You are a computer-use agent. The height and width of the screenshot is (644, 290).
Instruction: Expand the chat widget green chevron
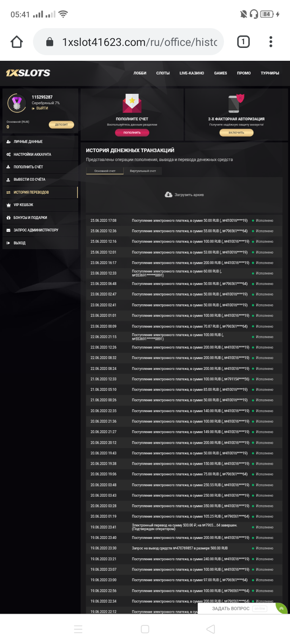(x=281, y=609)
